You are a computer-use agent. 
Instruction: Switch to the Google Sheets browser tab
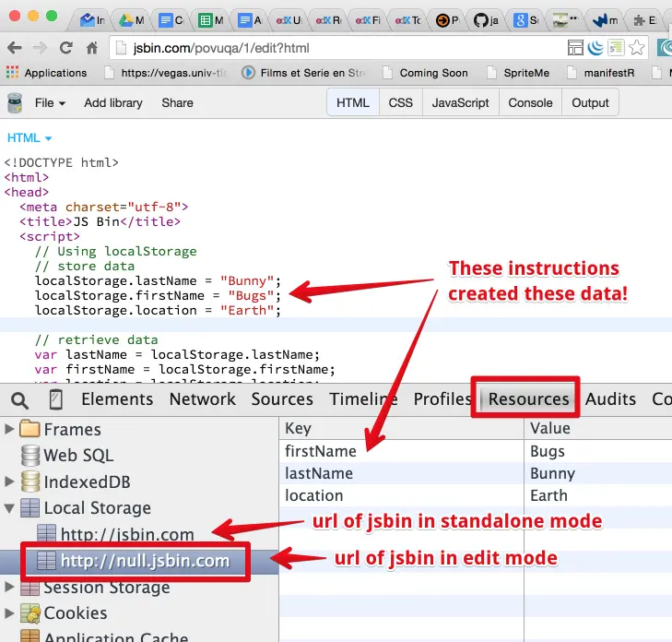[x=212, y=20]
